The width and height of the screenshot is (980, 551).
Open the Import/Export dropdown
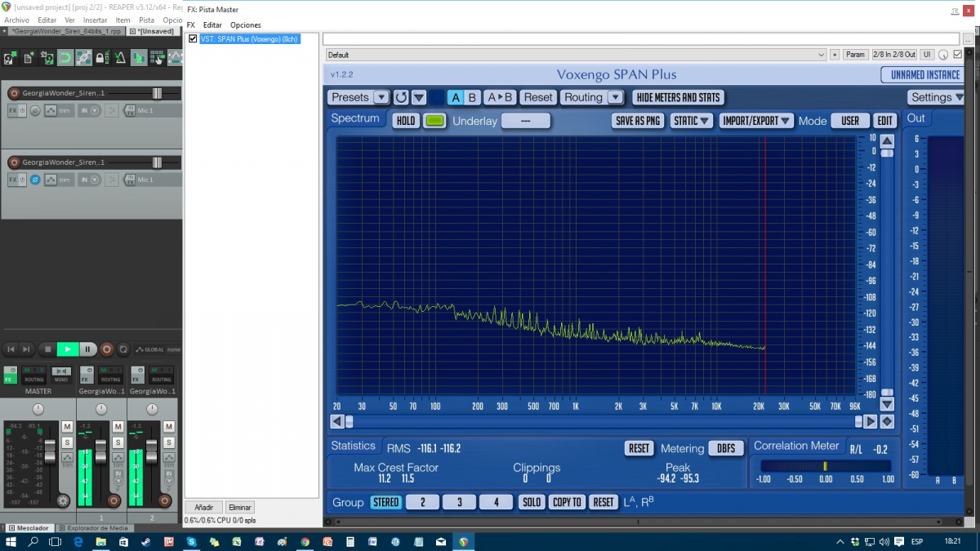coord(757,121)
